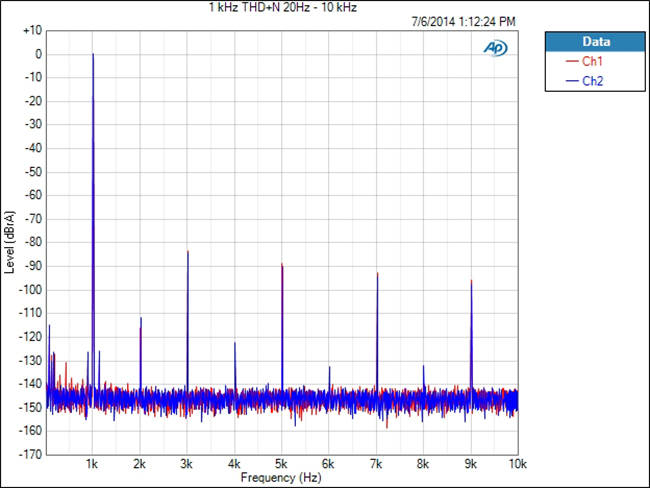Screen dimensions: 650x488
Task: Select the 'Level (dBrA)' vertical axis label
Action: (11, 240)
